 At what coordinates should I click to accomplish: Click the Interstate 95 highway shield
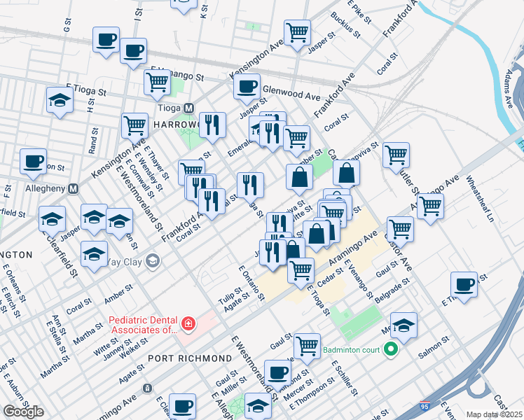pos(425,406)
